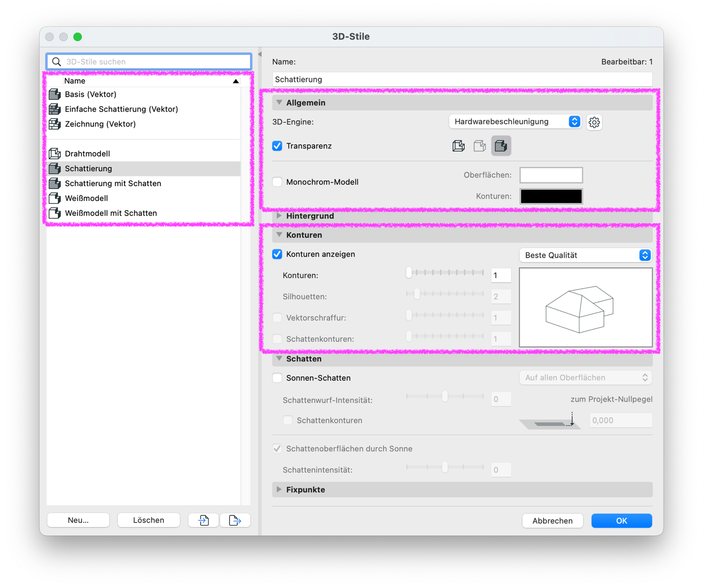Click the export 3D style icon
This screenshot has height=588, width=703.
(x=235, y=520)
